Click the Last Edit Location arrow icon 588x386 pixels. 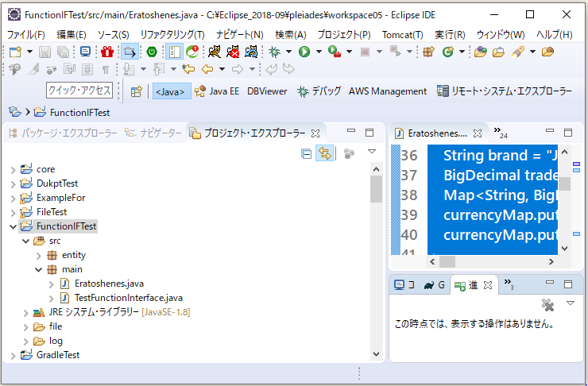pos(188,69)
